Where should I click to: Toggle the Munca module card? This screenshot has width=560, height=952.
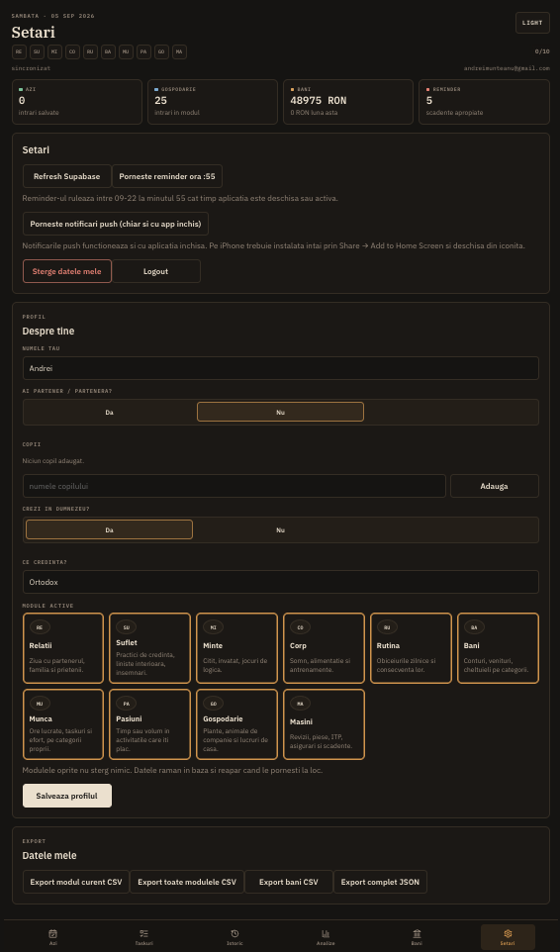(63, 724)
